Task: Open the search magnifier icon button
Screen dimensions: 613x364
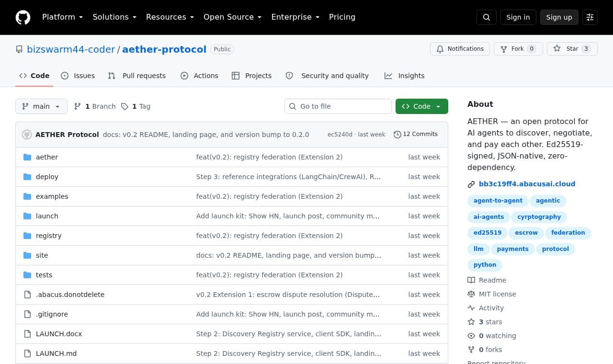Action: click(487, 17)
